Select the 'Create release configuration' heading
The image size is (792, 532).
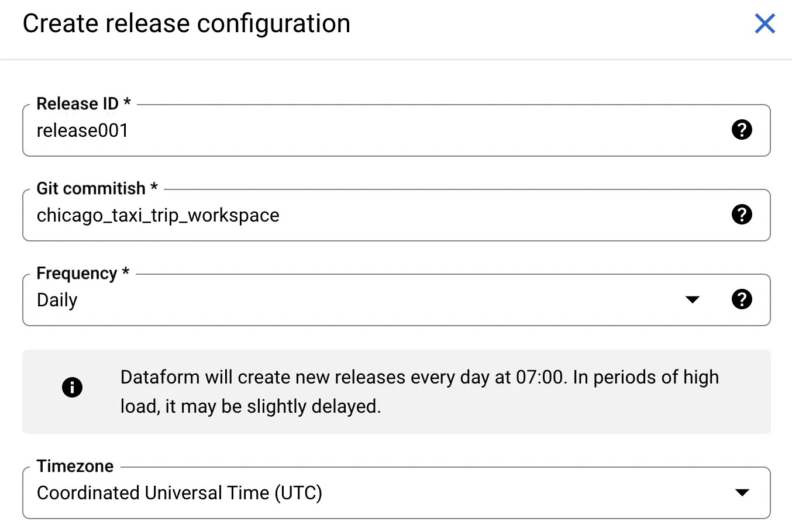[x=187, y=24]
